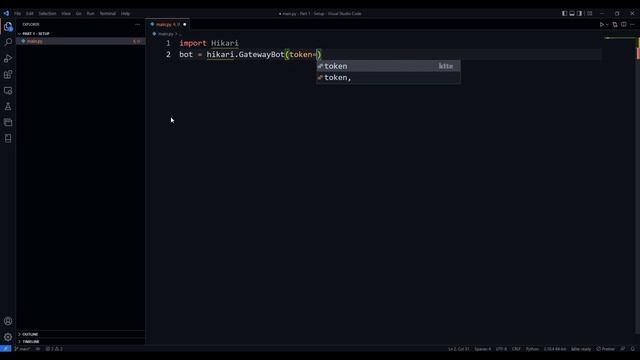Screen dimensions: 640x360
Task: Click the git branch status item
Action: [x=22, y=349]
